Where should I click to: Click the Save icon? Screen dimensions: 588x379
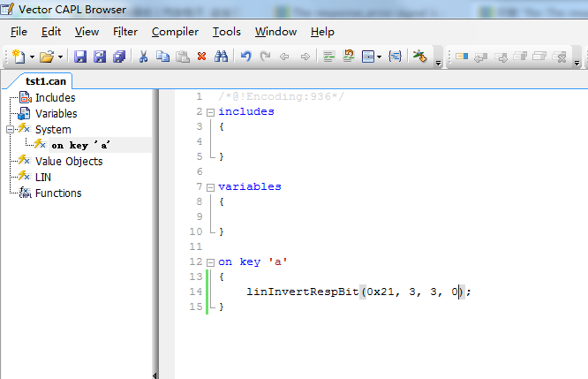80,57
